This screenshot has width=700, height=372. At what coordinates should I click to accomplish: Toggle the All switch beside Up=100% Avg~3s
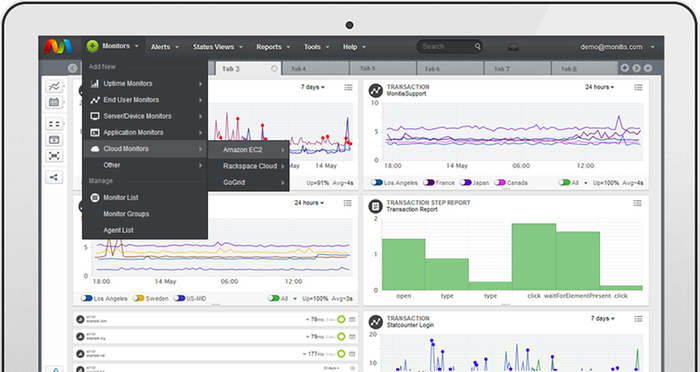[x=274, y=298]
